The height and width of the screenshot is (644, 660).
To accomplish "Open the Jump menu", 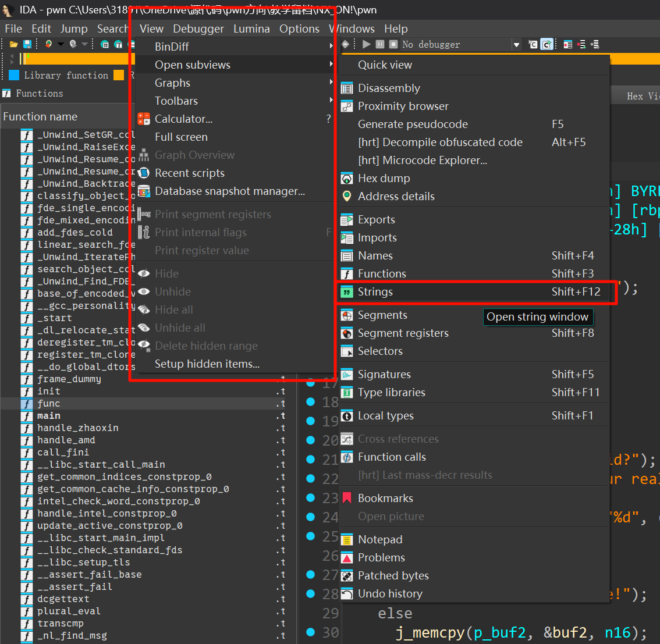I will (74, 29).
